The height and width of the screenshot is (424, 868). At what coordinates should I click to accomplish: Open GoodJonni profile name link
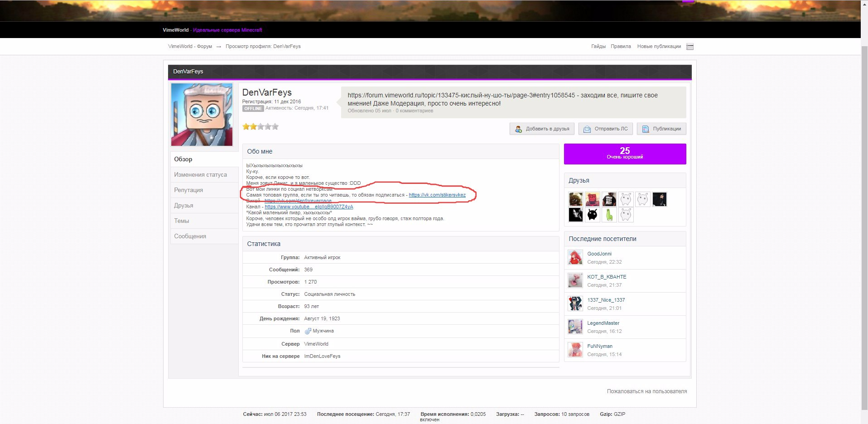599,254
